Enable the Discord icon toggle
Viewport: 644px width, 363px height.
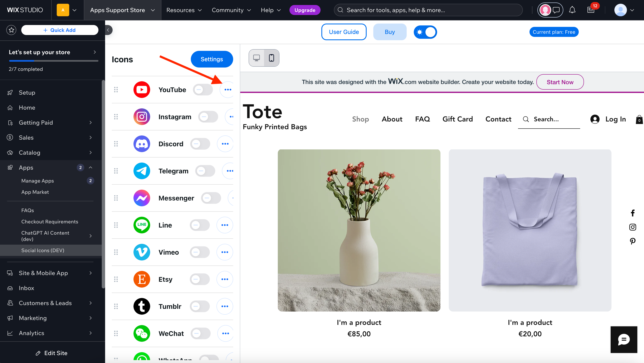[200, 144]
